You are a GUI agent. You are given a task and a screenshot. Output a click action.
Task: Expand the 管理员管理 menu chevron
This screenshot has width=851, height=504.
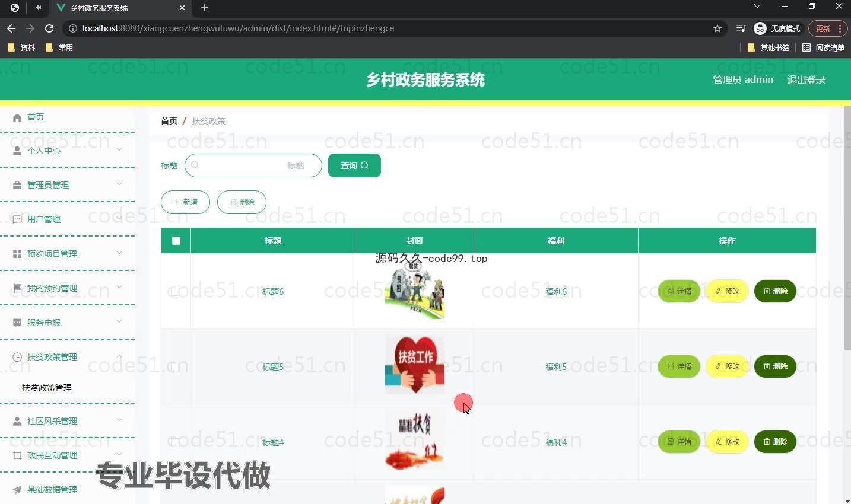119,184
